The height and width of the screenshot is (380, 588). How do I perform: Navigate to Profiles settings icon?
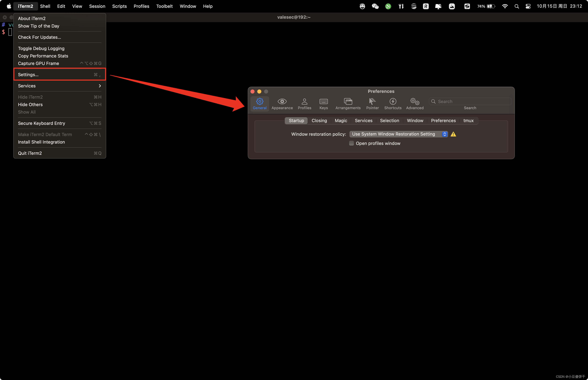click(x=304, y=103)
